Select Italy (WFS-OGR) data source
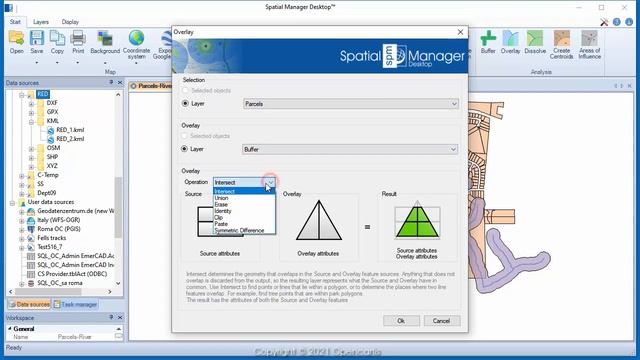This screenshot has height=360, width=640. (59, 220)
